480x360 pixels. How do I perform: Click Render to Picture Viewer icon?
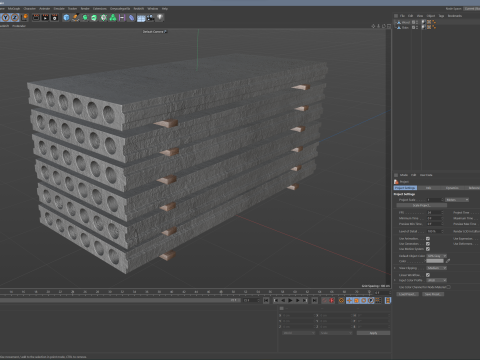(x=45, y=18)
